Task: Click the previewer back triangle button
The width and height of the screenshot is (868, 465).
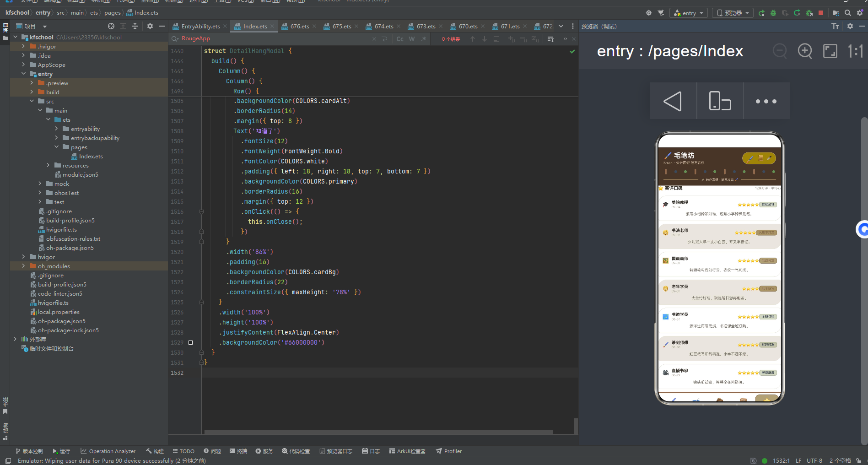Action: coord(673,101)
